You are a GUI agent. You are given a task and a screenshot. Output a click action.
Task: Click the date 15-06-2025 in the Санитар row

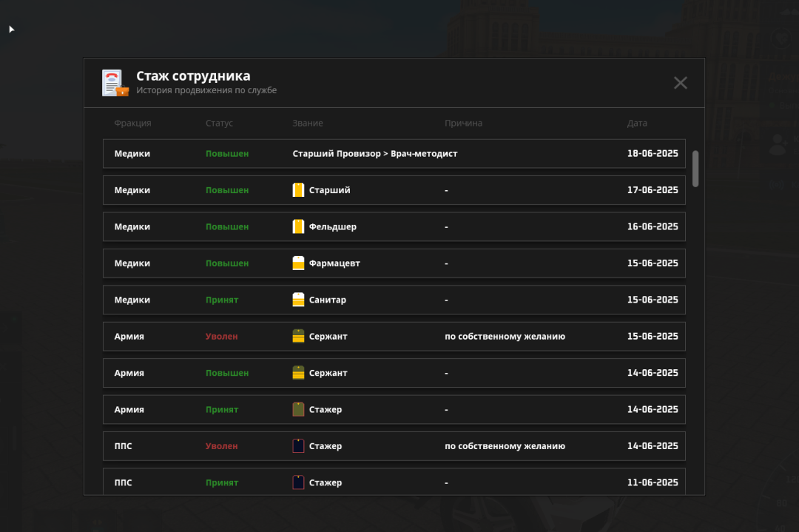tap(653, 300)
